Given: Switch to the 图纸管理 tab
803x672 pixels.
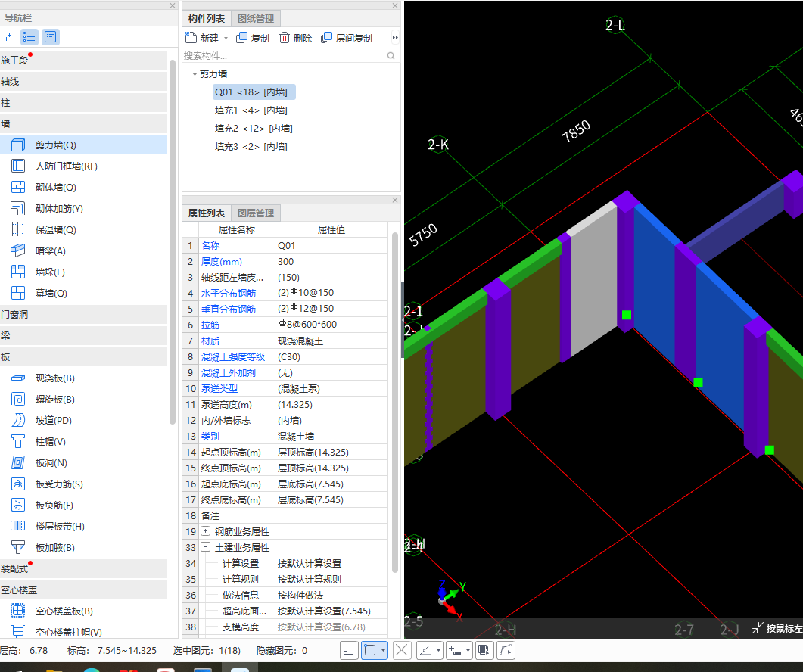Looking at the screenshot, I should click(x=256, y=18).
